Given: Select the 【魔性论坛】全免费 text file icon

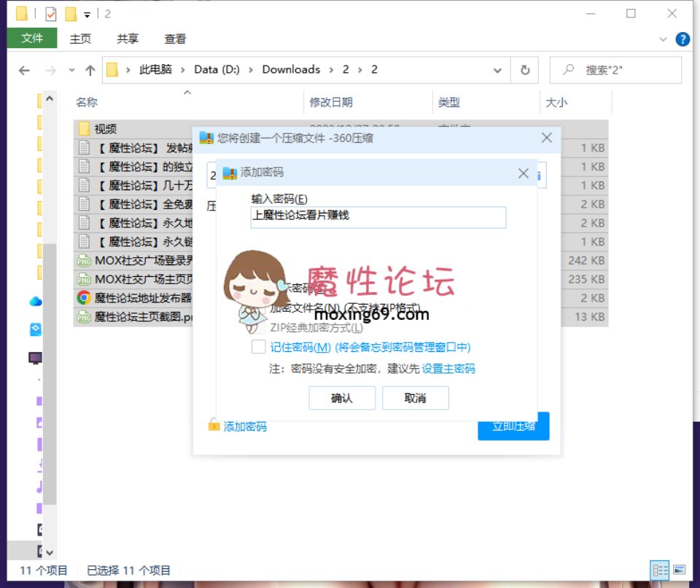Looking at the screenshot, I should click(84, 204).
